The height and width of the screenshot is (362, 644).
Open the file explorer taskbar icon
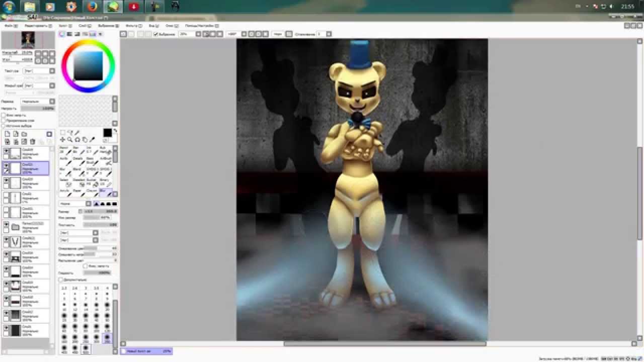tap(30, 7)
